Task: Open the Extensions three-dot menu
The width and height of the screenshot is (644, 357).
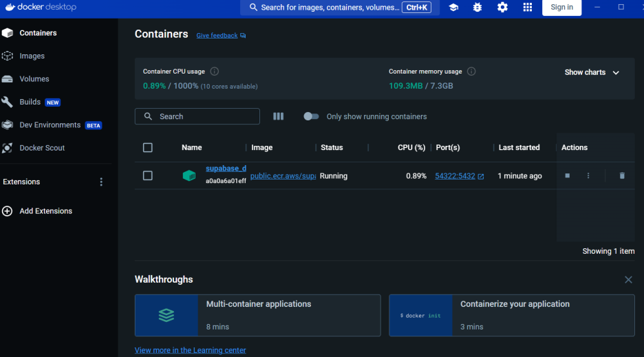Action: [101, 182]
